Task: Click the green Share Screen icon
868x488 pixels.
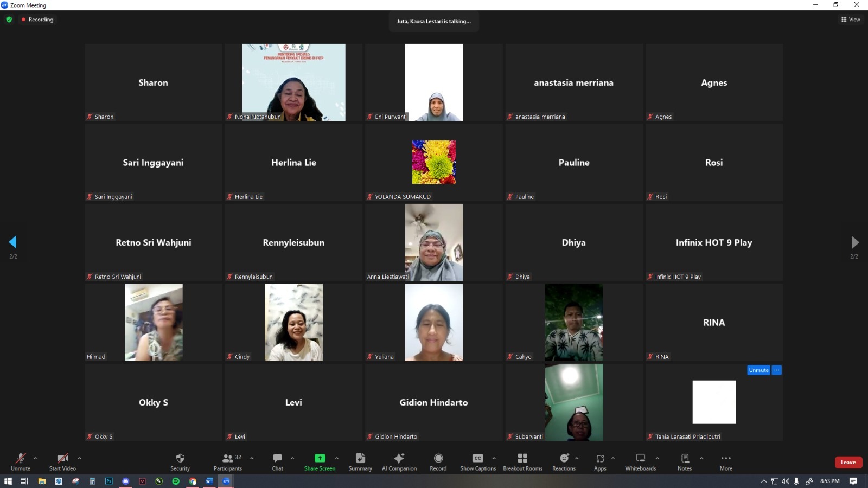Action: [320, 459]
